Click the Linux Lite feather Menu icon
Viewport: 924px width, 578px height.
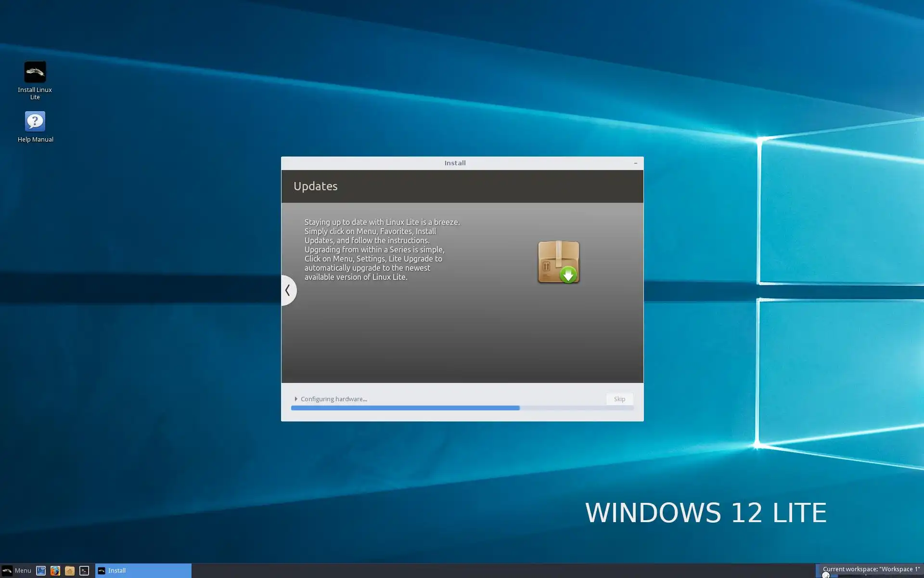pos(7,571)
